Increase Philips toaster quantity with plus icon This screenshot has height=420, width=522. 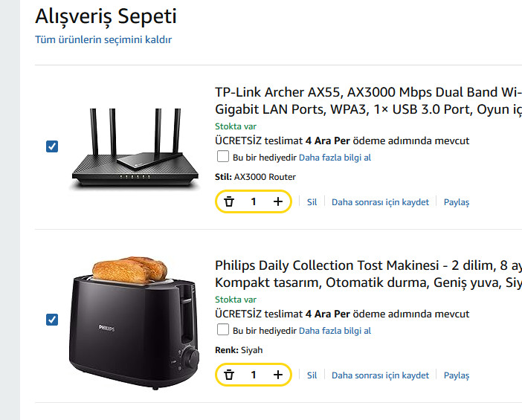click(278, 375)
